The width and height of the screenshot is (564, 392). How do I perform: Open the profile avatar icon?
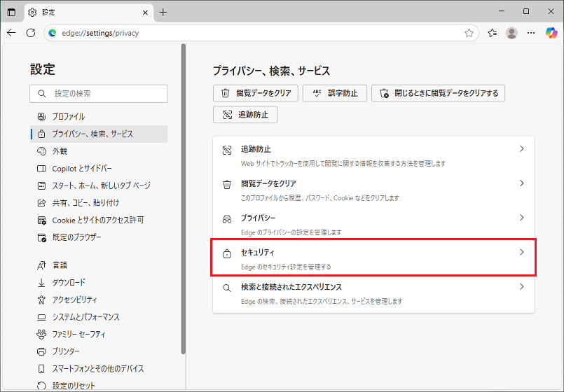coord(511,33)
